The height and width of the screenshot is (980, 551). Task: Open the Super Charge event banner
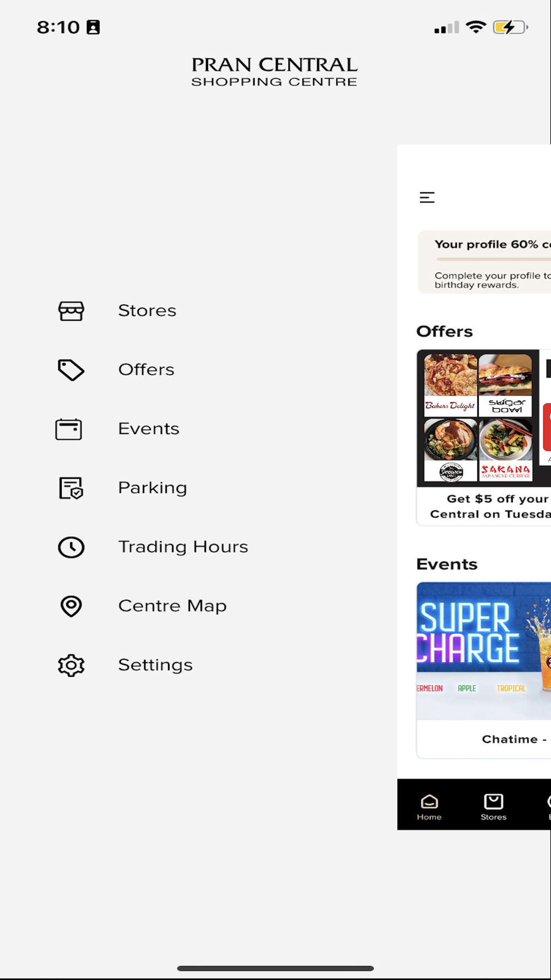click(484, 650)
